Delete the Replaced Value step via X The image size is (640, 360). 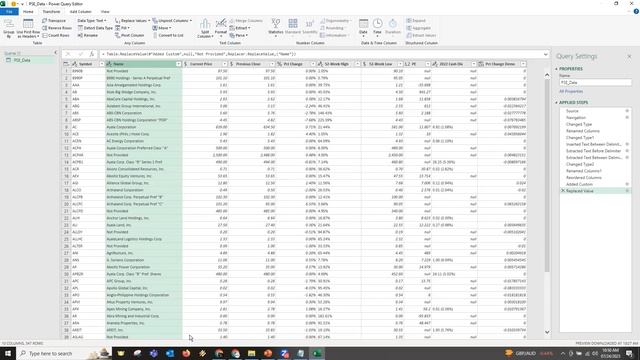[563, 191]
